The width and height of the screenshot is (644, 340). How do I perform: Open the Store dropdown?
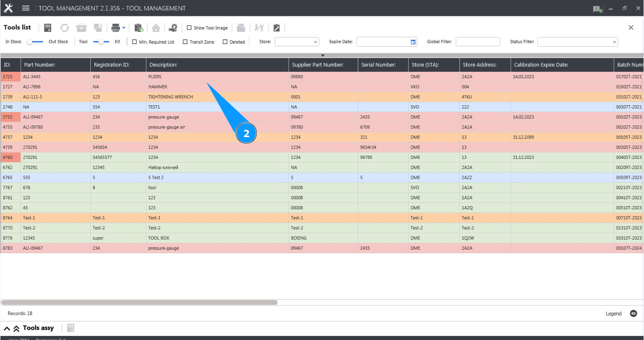pyautogui.click(x=297, y=42)
